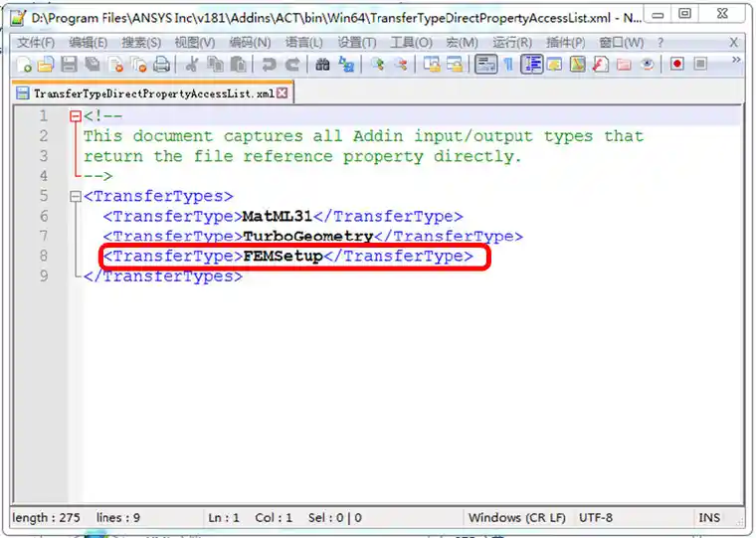Undo the last edit with toolbar arrow
Screen dimensions: 756x538
[269, 64]
